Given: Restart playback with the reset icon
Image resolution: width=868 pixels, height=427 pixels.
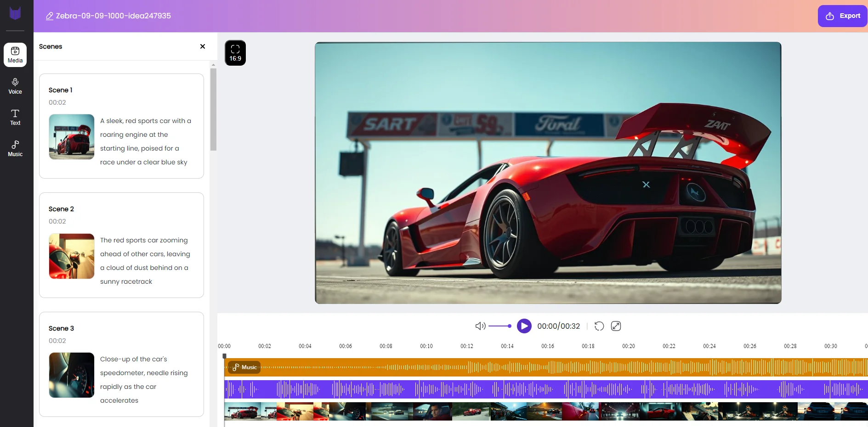Looking at the screenshot, I should [599, 326].
